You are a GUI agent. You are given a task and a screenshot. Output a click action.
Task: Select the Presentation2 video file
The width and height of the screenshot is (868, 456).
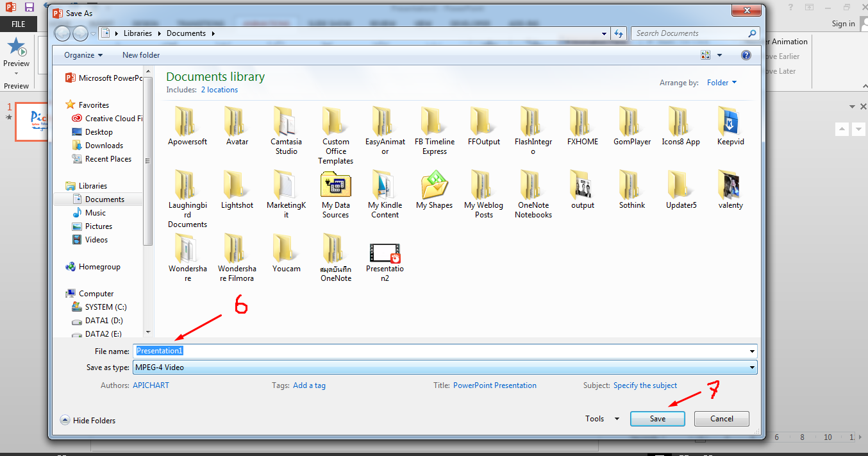pos(385,262)
